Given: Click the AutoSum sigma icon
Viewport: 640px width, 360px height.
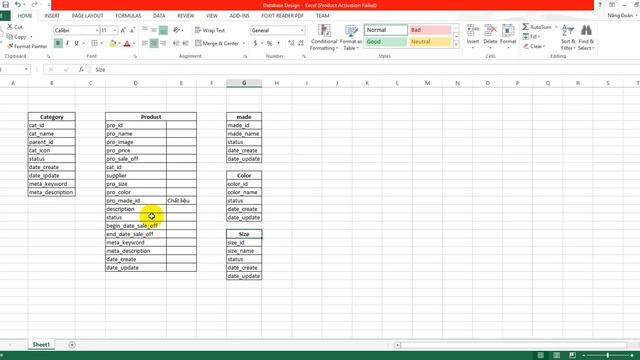Looking at the screenshot, I should pos(526,27).
